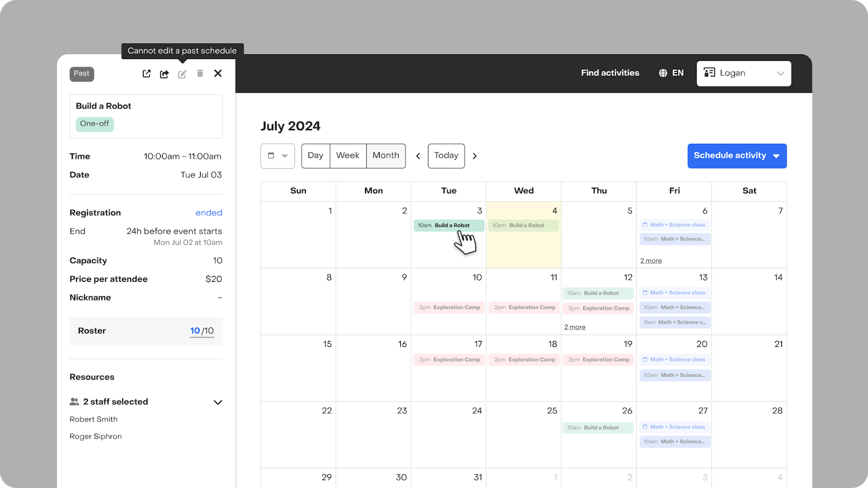
Task: Open the Math + Science class on July 20
Action: tap(675, 359)
